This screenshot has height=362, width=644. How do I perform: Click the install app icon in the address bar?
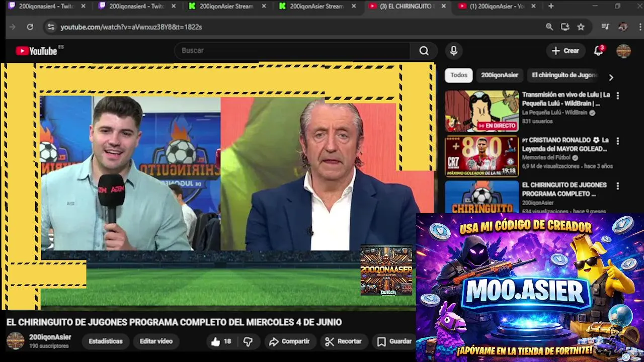click(x=565, y=27)
